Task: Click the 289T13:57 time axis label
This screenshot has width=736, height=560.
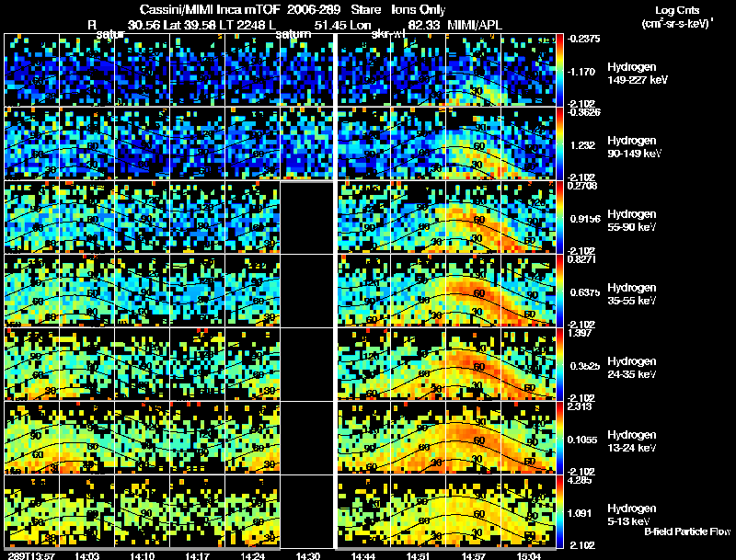Action: pyautogui.click(x=32, y=556)
